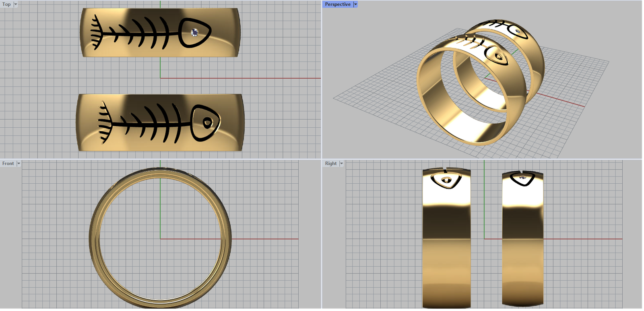Click the Top viewport title label

coord(6,4)
